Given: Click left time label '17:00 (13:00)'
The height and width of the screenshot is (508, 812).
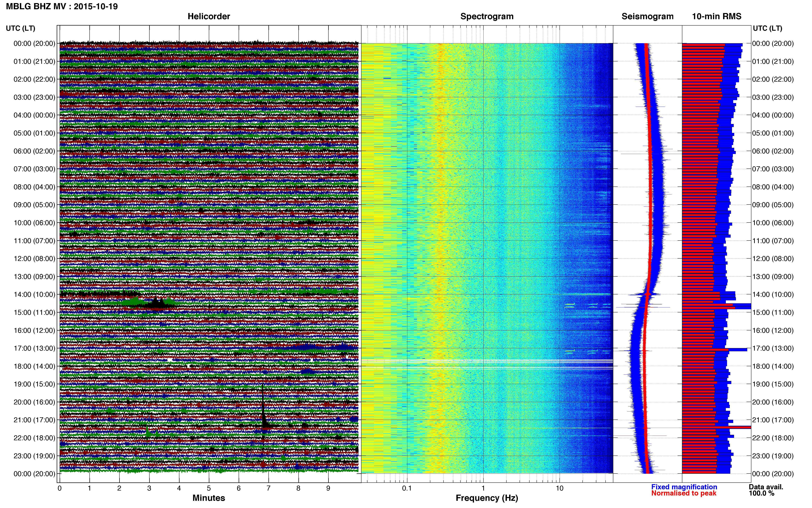Looking at the screenshot, I should click(x=34, y=348).
